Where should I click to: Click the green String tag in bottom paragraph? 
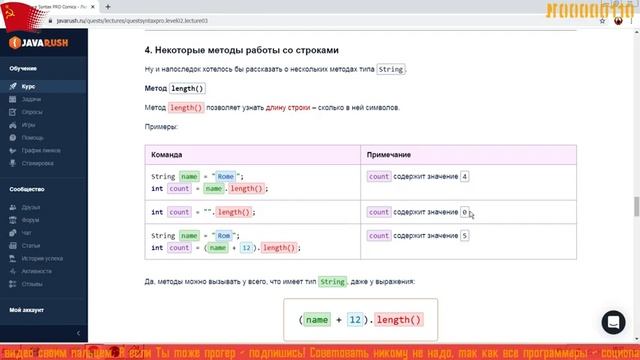(332, 282)
